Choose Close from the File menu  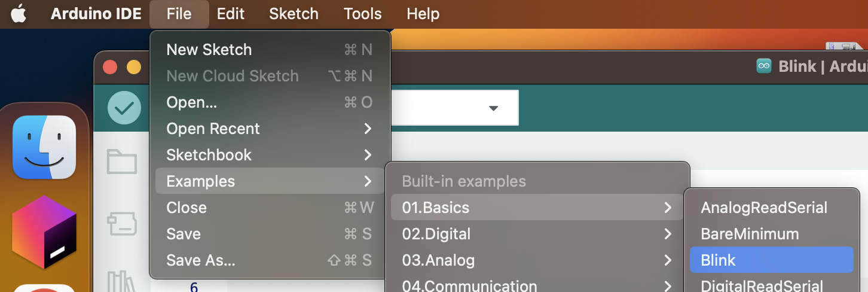click(x=270, y=208)
